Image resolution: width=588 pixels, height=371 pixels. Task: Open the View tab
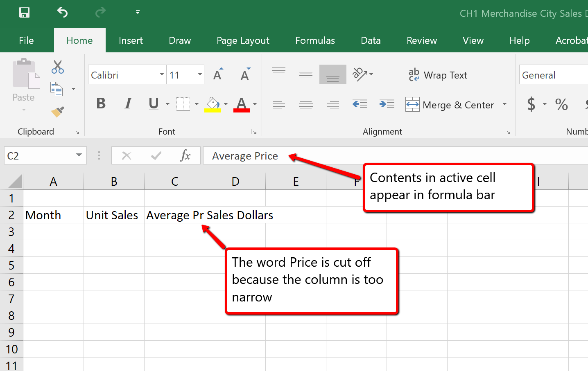tap(473, 40)
